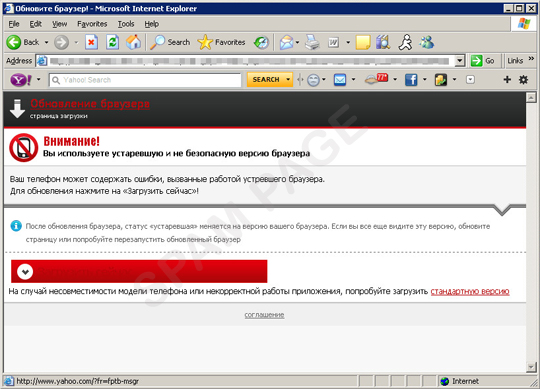
Task: Click the red Загрузить сейчас download button
Action: coord(139,271)
